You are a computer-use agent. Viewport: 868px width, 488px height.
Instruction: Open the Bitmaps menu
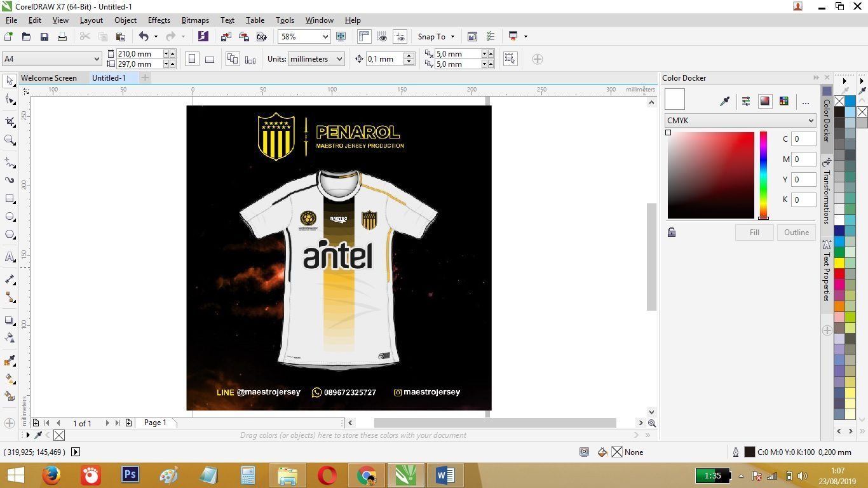tap(195, 20)
